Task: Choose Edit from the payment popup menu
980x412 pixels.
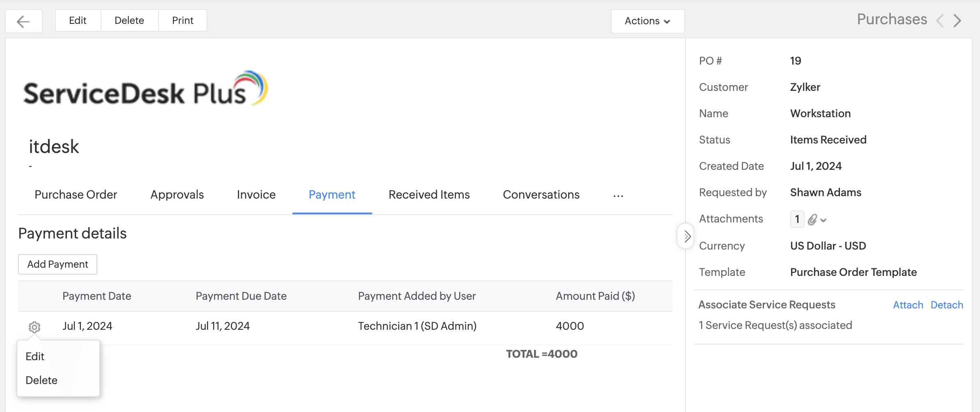Action: tap(35, 356)
